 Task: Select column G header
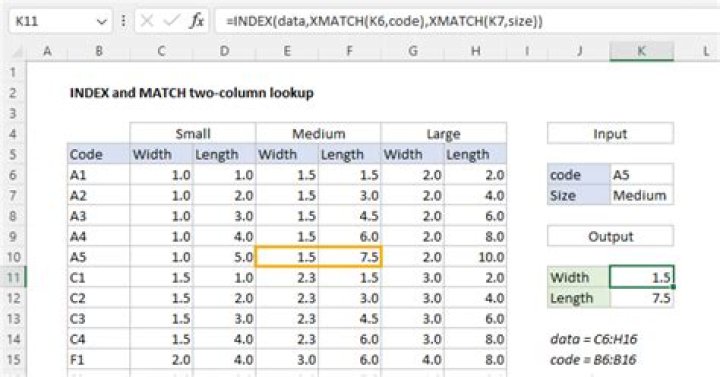(412, 51)
